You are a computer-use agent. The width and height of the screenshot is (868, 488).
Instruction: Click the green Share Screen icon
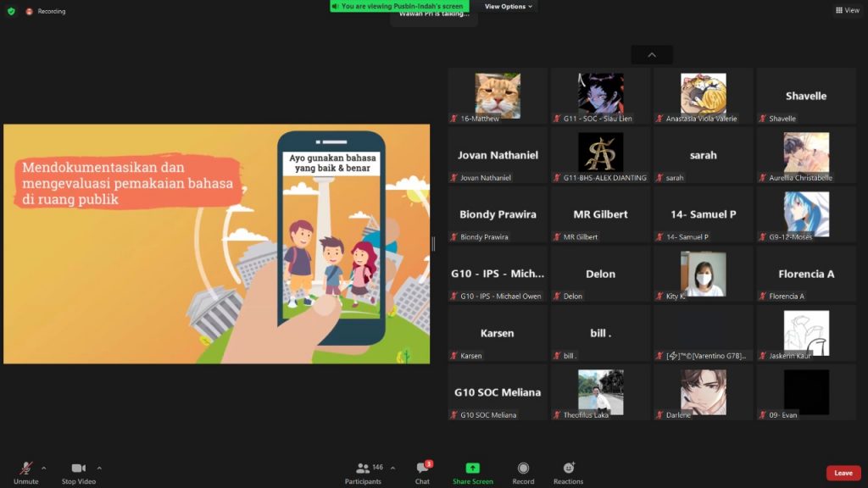[472, 469]
